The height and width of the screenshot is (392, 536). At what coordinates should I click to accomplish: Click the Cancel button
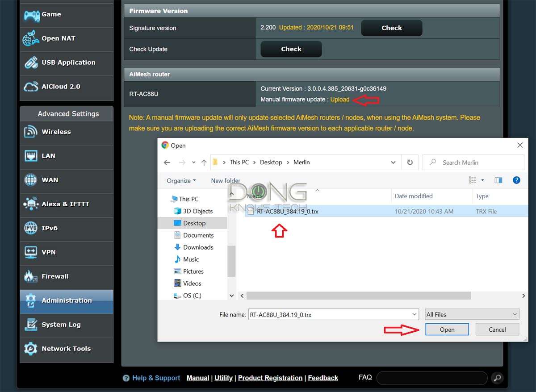tap(497, 329)
